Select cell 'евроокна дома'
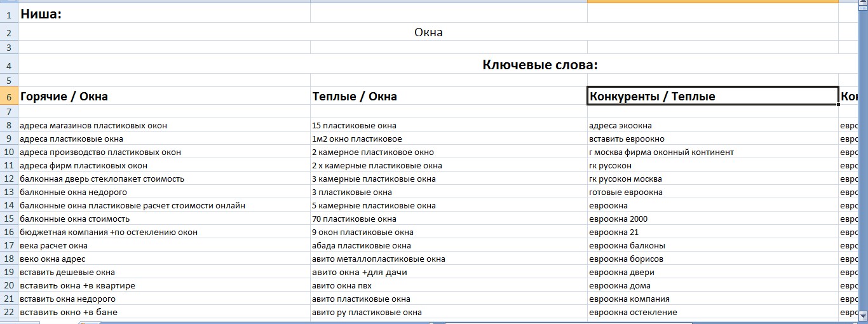The width and height of the screenshot is (868, 324). coord(713,285)
